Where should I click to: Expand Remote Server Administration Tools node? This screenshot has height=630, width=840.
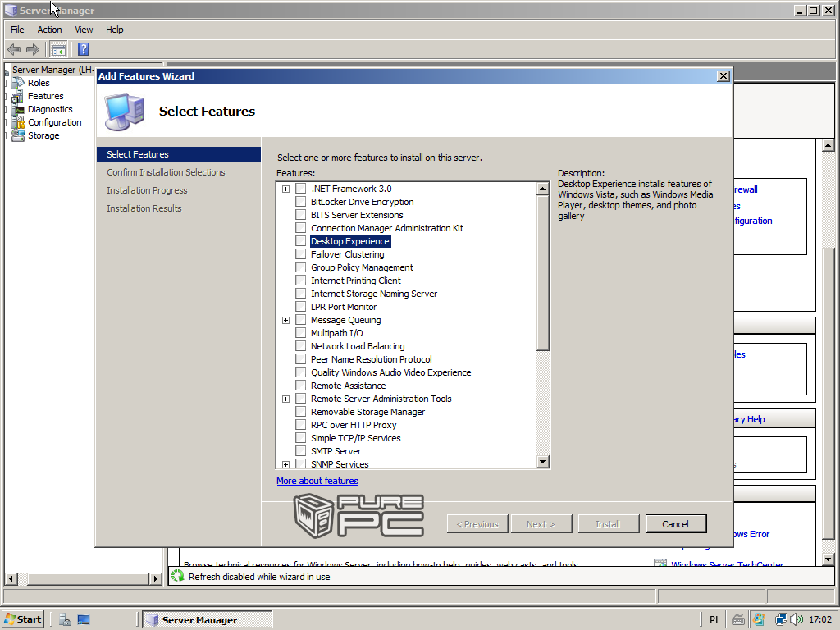(286, 399)
